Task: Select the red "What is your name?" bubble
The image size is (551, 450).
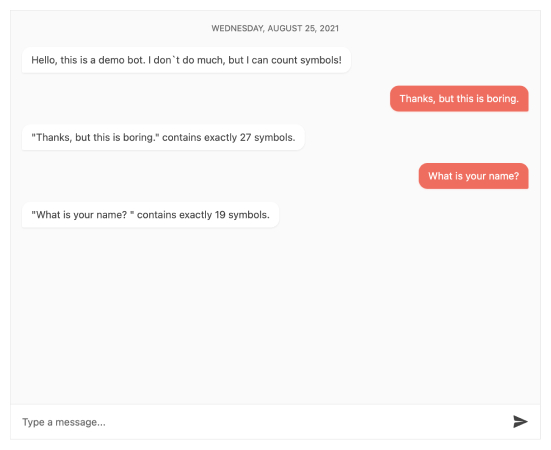Action: (473, 176)
